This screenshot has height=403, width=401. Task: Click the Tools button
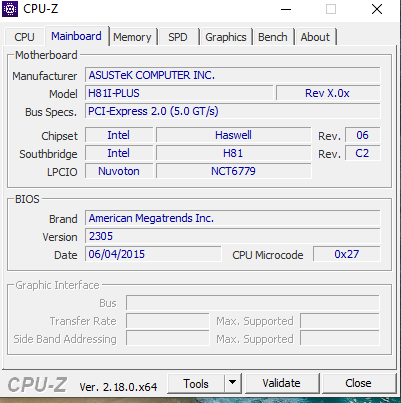tap(196, 384)
